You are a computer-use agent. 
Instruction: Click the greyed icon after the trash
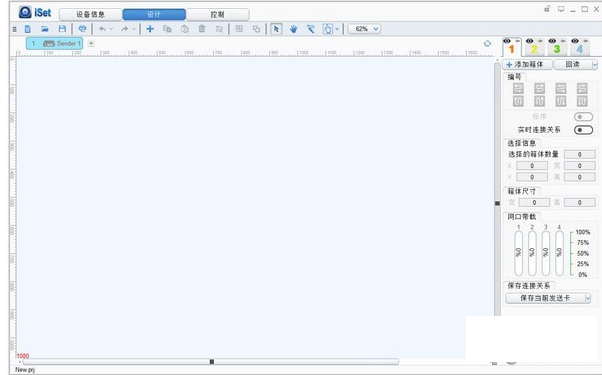click(219, 29)
